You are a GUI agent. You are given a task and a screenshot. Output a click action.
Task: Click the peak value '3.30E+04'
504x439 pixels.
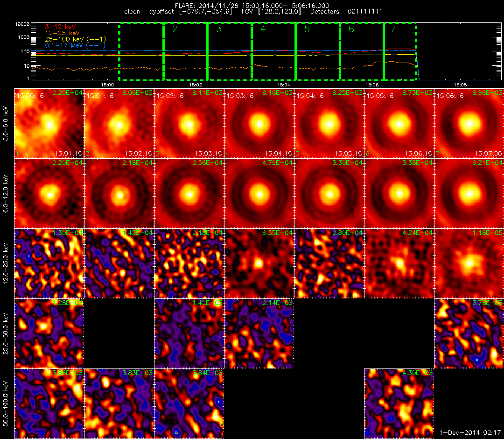click(347, 163)
